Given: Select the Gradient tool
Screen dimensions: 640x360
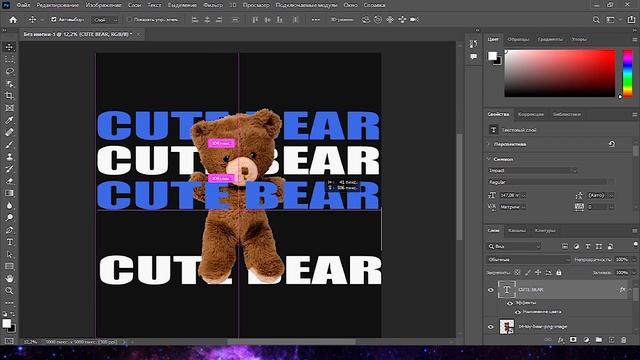Looking at the screenshot, I should (9, 193).
